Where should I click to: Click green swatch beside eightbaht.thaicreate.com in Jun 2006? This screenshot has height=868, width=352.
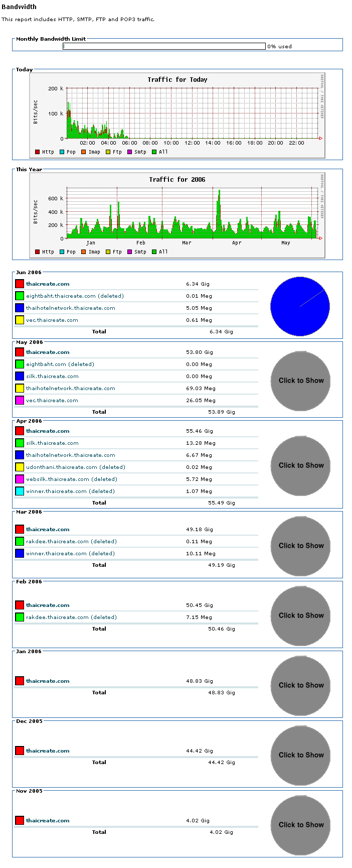coord(20,296)
